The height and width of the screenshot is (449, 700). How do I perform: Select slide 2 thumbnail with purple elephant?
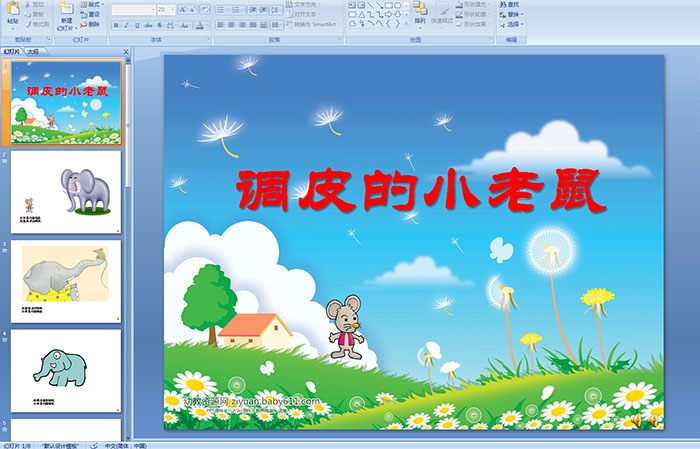[66, 192]
